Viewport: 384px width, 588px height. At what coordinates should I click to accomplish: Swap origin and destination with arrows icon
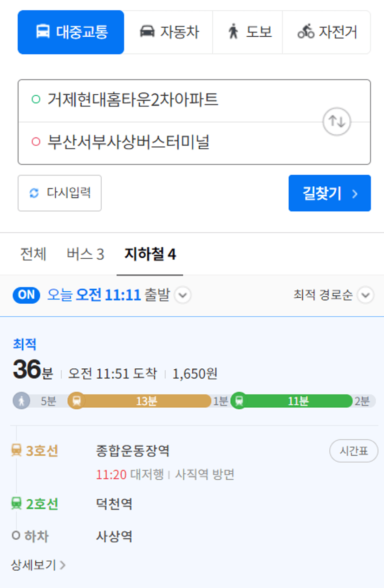tap(337, 122)
